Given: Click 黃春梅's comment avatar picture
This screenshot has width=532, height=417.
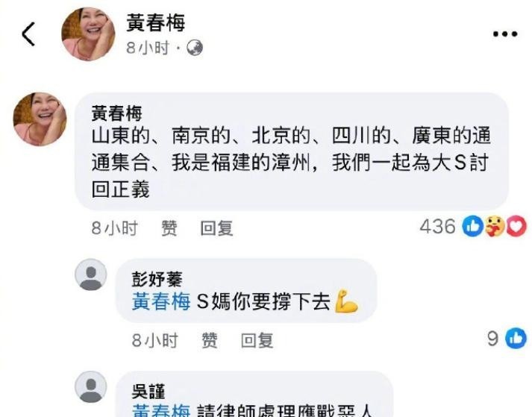Looking at the screenshot, I should (x=40, y=119).
